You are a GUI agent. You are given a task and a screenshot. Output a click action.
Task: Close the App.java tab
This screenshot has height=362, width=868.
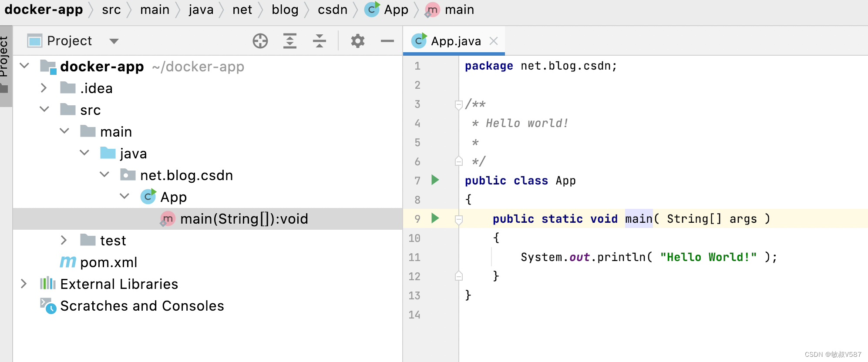tap(494, 41)
